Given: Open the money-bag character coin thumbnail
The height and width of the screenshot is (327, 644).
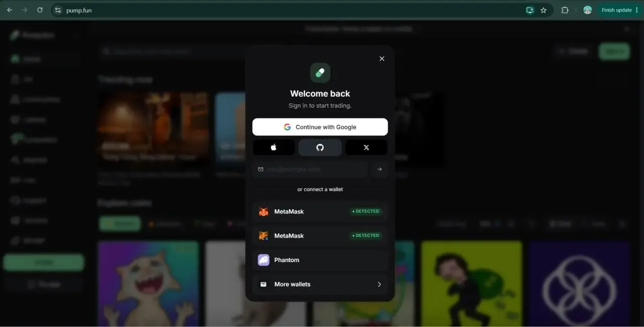Looking at the screenshot, I should (x=471, y=284).
